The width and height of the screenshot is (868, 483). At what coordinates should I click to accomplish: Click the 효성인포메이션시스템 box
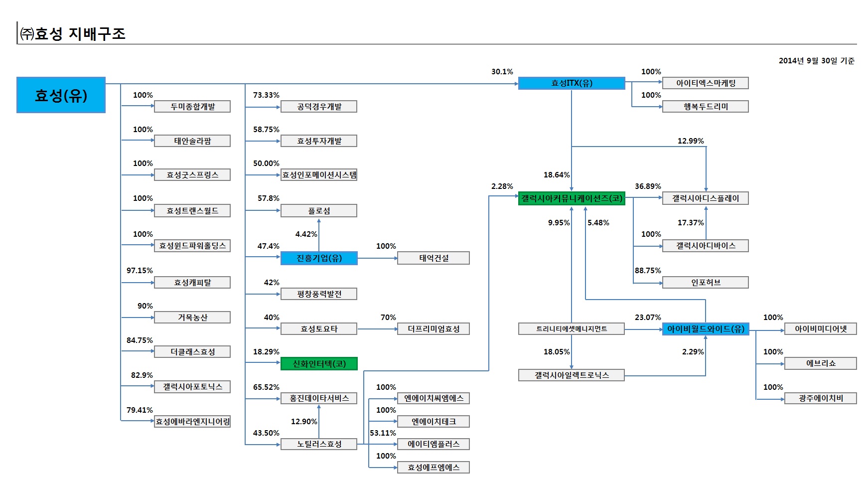point(319,175)
